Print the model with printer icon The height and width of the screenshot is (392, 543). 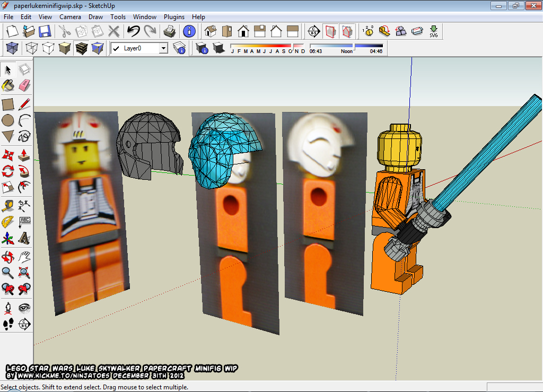(169, 31)
